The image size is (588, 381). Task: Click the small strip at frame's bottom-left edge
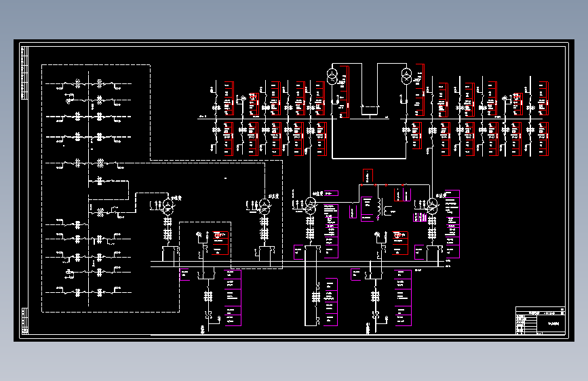click(24, 321)
